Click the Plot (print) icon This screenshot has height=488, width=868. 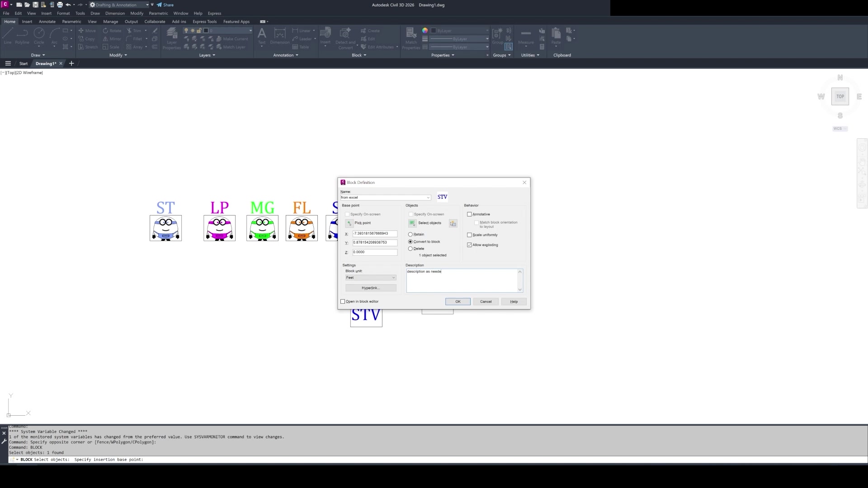[60, 5]
